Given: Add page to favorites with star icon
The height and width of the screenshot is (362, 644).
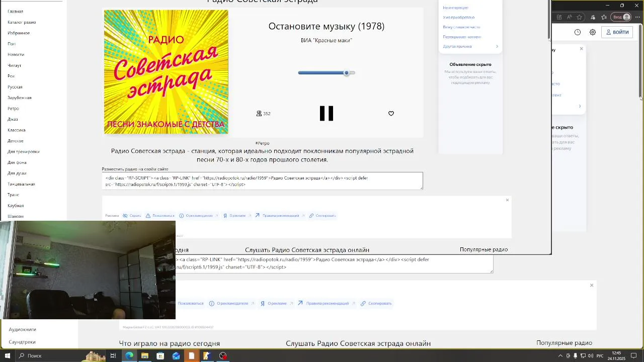Looking at the screenshot, I should pos(580,17).
